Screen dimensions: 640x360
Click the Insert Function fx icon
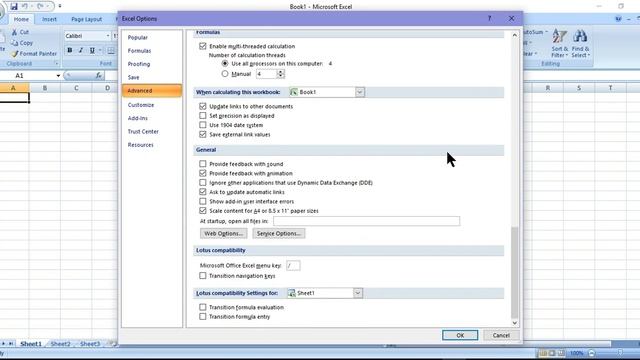point(98,75)
